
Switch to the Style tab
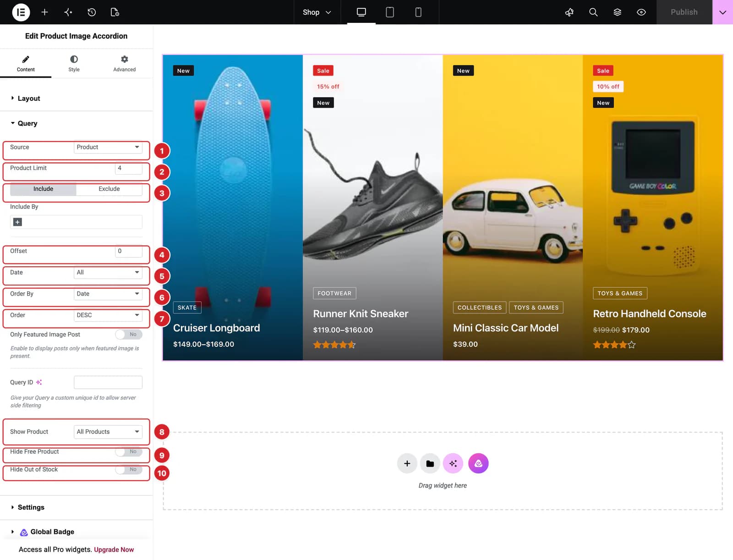74,64
